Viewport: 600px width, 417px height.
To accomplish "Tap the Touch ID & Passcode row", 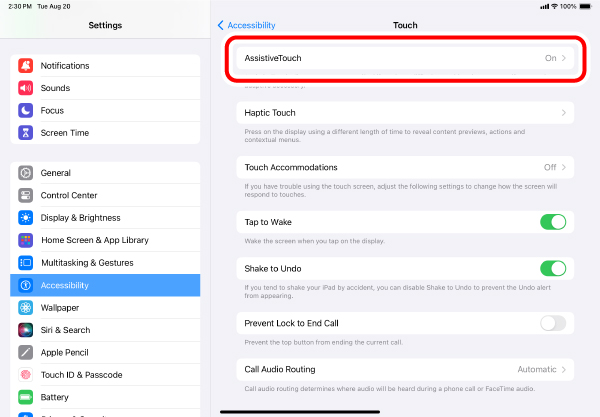I will (x=105, y=375).
